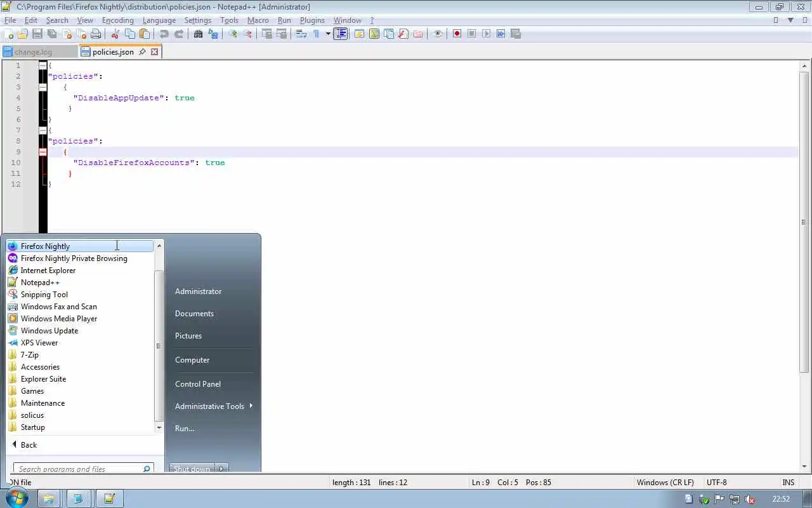Click the Undo toolbar arrow
This screenshot has width=812, height=508.
[163, 34]
